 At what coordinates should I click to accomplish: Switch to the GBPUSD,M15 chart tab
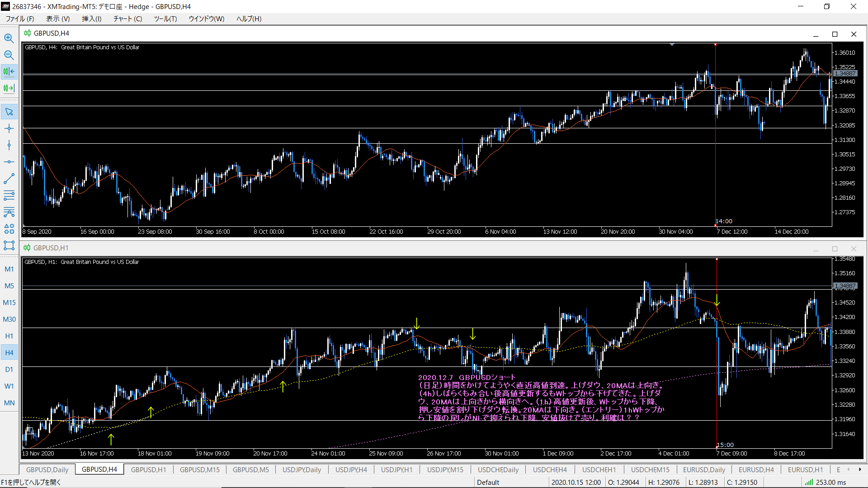click(x=200, y=469)
